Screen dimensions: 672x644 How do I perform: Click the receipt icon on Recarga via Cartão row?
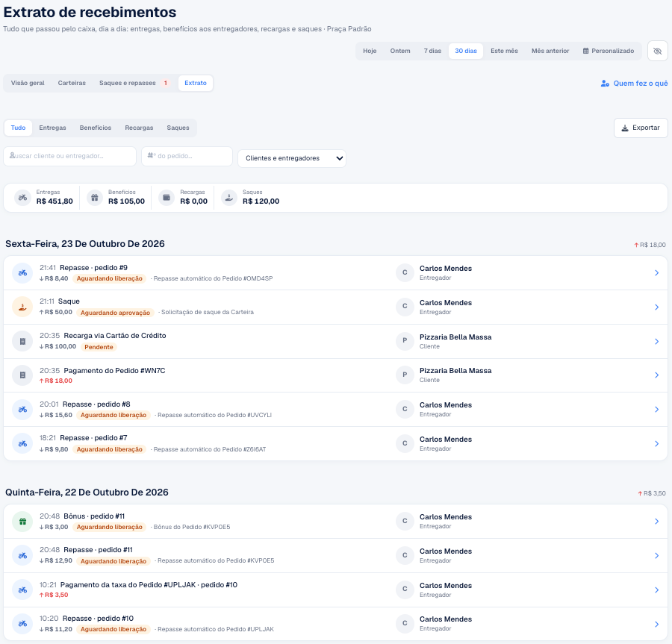[22, 341]
